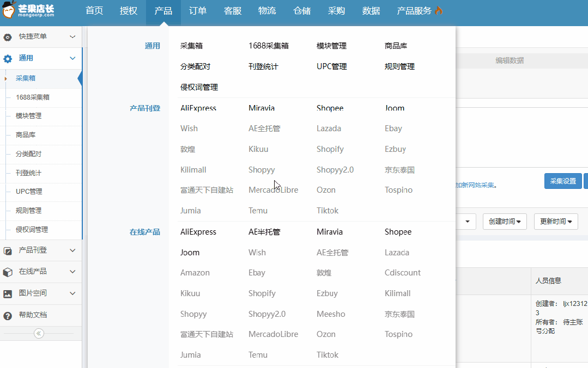Open 模块管理 in the mega menu
Viewport: 588px width, 368px height.
point(331,46)
